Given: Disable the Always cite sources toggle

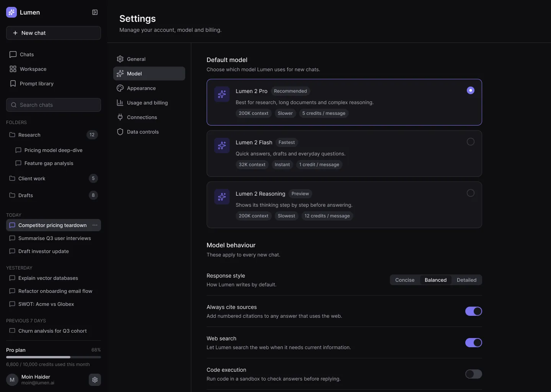Looking at the screenshot, I should point(474,311).
